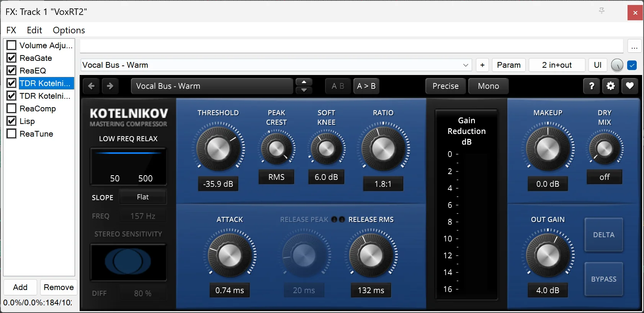
Task: Pin the FX window on top
Action: (602, 11)
